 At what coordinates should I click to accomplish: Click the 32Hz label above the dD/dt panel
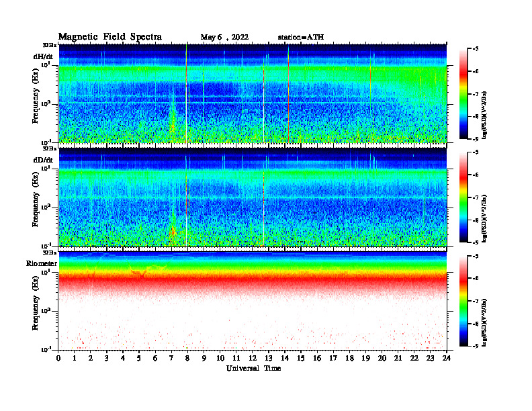(50, 148)
